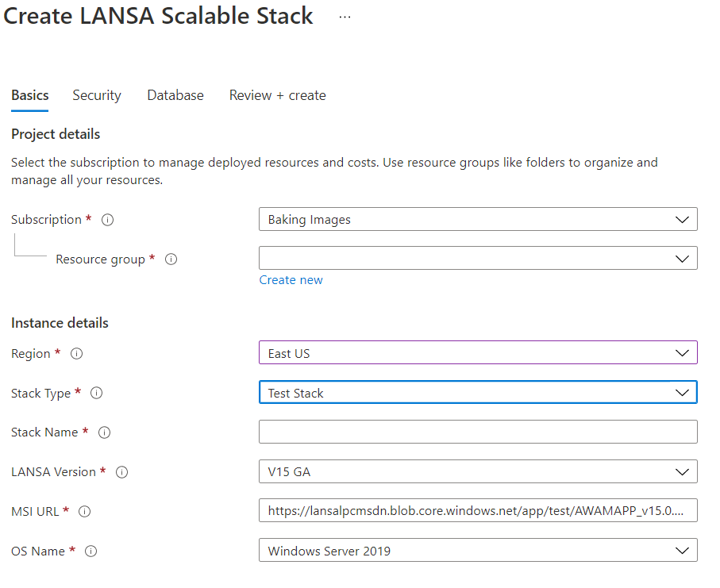The height and width of the screenshot is (588, 720).
Task: Switch to the Security tab
Action: [97, 95]
